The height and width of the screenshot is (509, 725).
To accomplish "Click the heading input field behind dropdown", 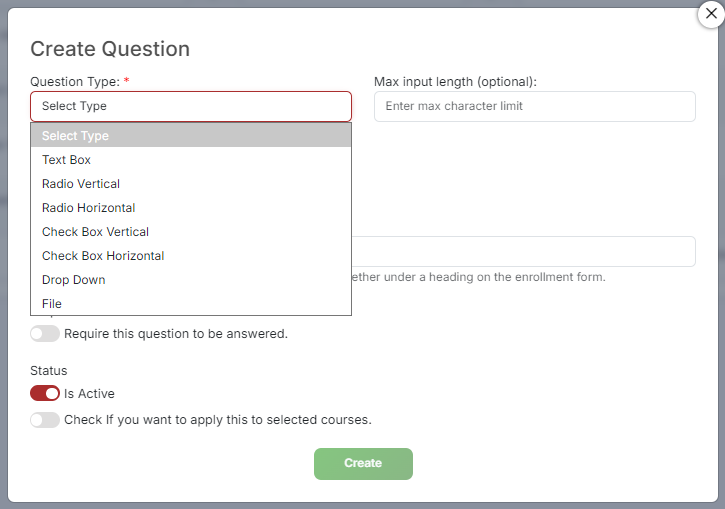I will point(523,251).
